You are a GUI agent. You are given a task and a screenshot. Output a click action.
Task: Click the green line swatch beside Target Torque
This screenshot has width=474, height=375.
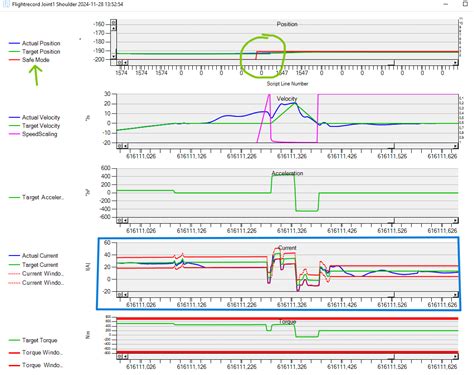point(14,340)
